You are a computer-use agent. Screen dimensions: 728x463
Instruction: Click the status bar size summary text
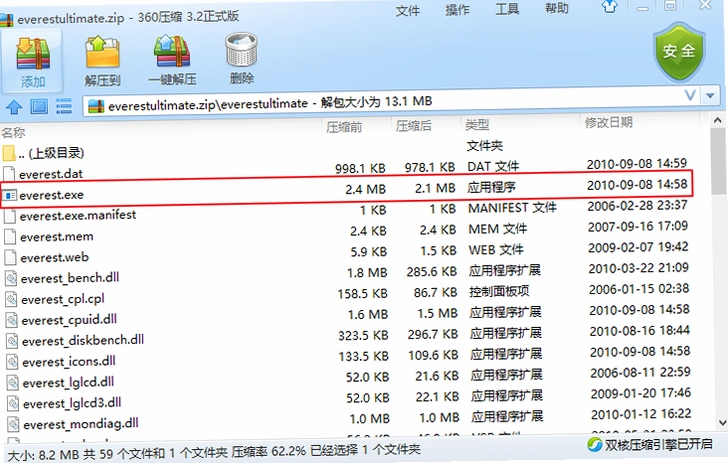pos(214,451)
